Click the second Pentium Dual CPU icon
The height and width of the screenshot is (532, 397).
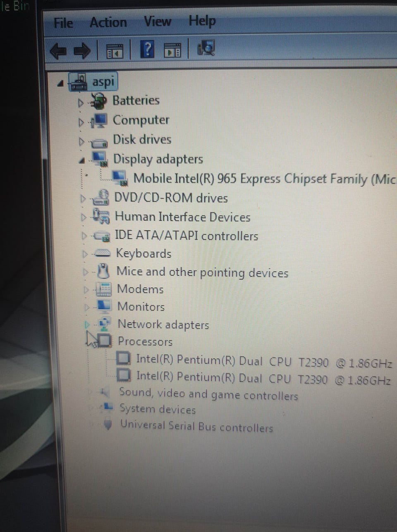pos(124,375)
